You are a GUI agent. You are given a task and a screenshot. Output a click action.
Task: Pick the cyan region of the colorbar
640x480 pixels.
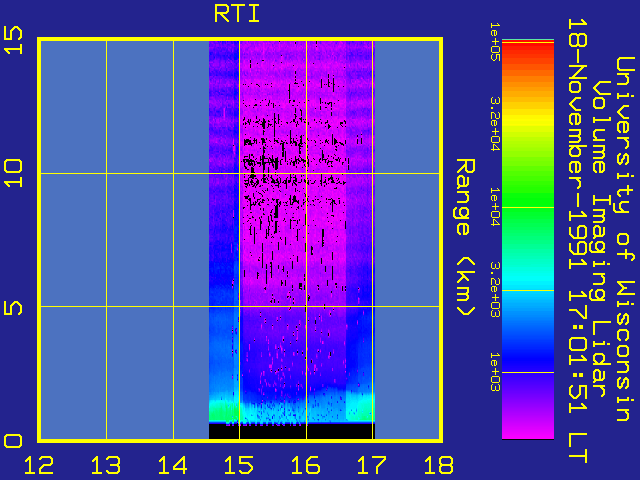point(528,282)
